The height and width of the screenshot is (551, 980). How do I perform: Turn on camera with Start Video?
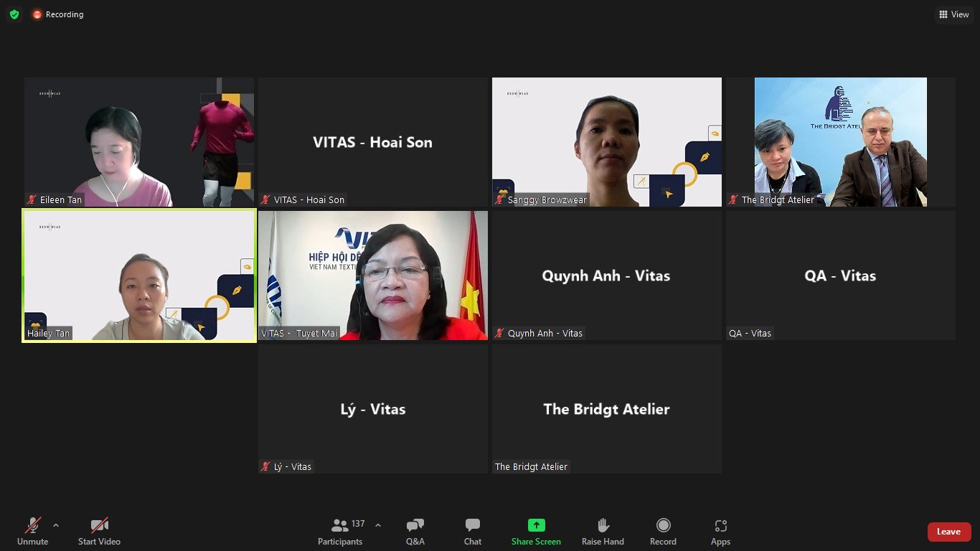click(x=99, y=532)
